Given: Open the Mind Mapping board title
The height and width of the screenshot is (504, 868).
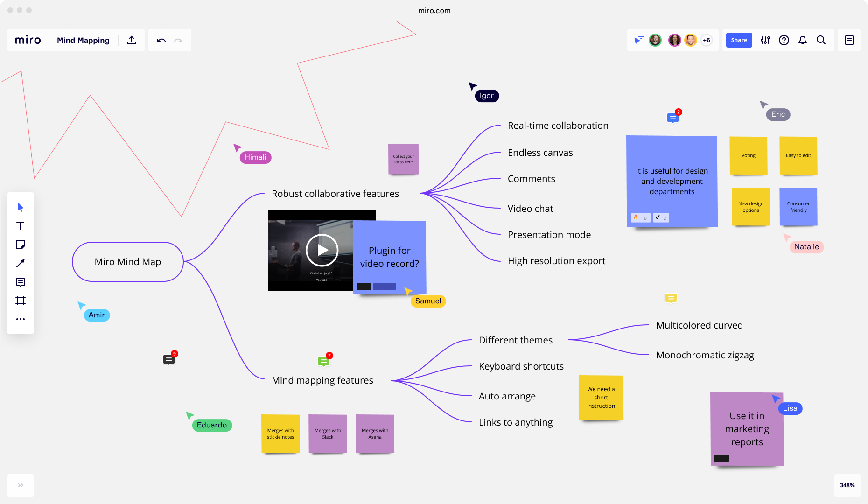Looking at the screenshot, I should click(x=83, y=40).
